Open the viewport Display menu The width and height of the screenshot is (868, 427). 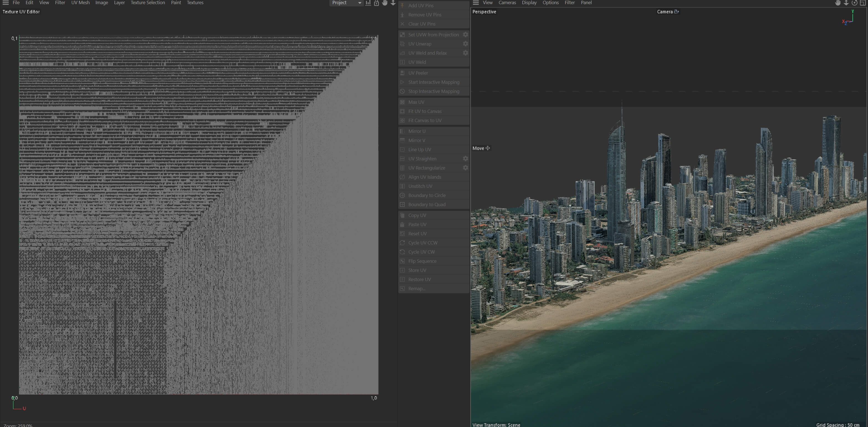pyautogui.click(x=529, y=3)
